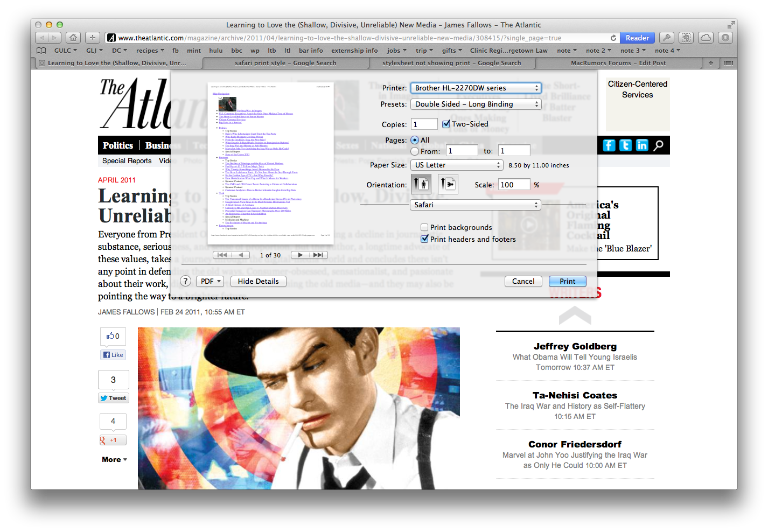This screenshot has width=768, height=532.
Task: Click the plus add-bookmark toolbar button
Action: point(93,38)
